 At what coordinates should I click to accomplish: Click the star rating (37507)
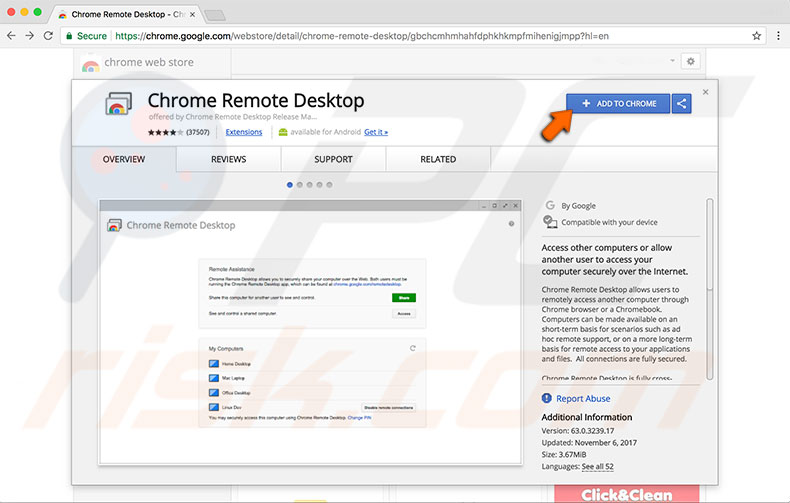point(178,132)
